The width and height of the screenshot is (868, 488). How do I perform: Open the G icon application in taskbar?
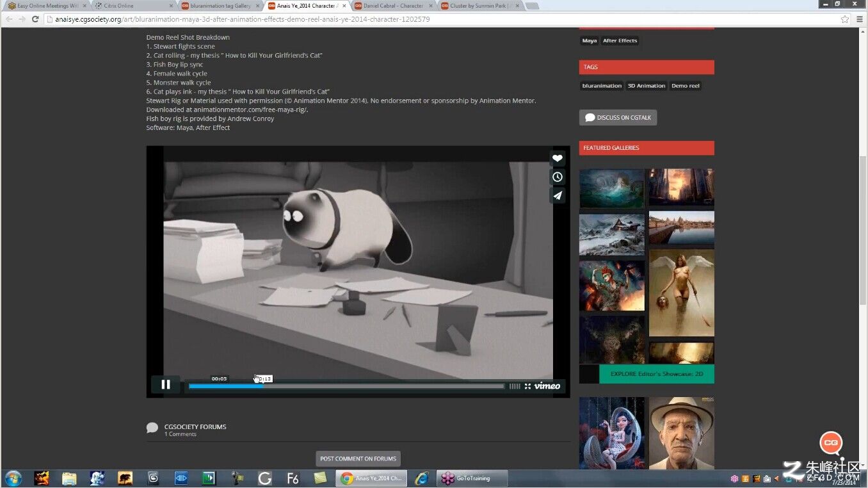pos(264,478)
